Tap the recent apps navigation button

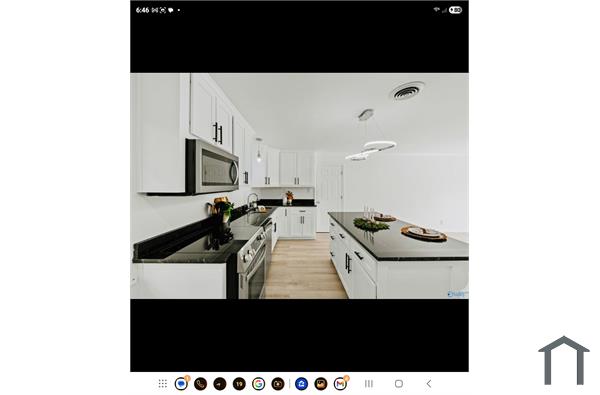pos(369,384)
